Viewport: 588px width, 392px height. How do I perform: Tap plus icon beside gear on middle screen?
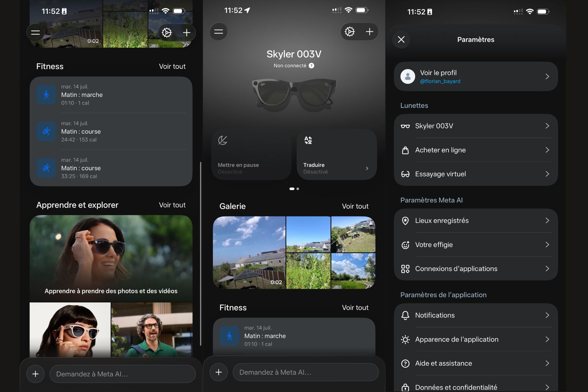tap(369, 32)
